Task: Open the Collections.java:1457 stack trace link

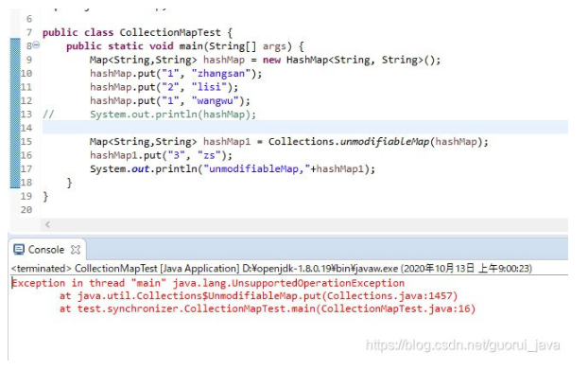Action: (x=390, y=296)
